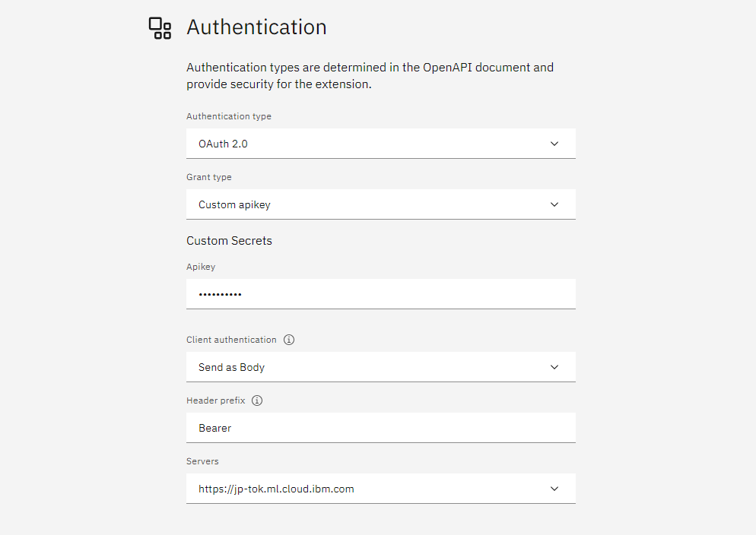The image size is (756, 535).
Task: Click the Grant type label
Action: click(x=209, y=177)
